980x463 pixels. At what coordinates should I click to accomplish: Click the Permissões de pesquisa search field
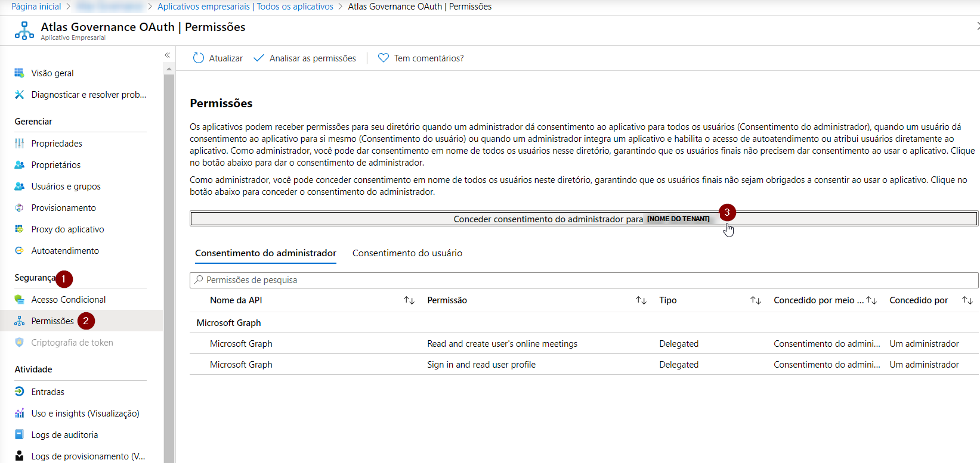click(585, 280)
